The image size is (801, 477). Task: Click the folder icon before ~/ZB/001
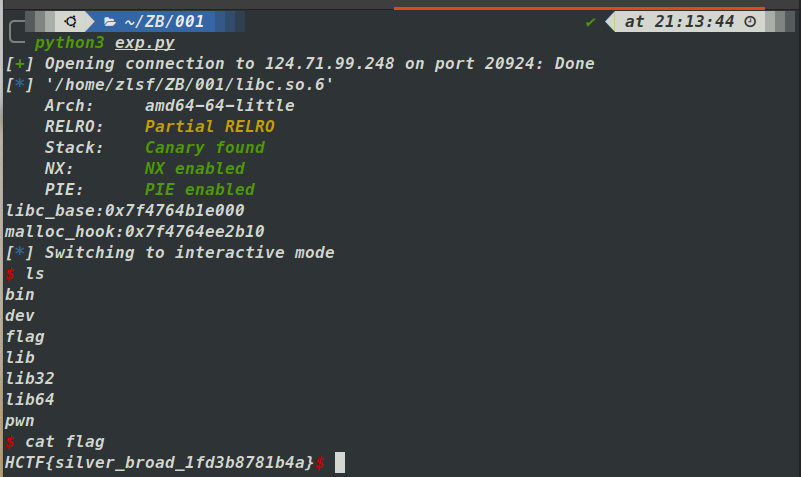point(110,21)
